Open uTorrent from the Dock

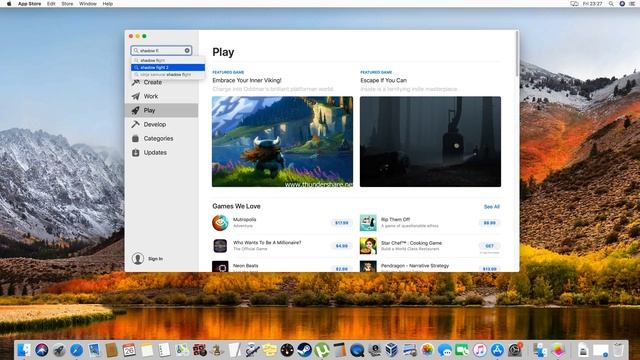coord(322,350)
